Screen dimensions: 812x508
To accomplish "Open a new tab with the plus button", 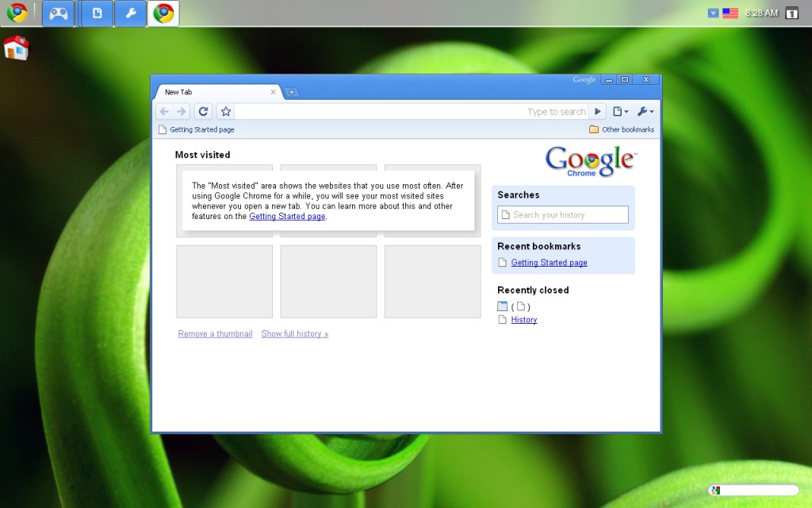I will (x=293, y=92).
